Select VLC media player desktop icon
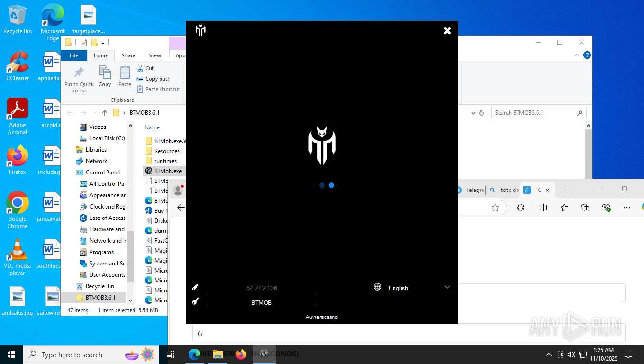The width and height of the screenshot is (644, 364). [18, 257]
